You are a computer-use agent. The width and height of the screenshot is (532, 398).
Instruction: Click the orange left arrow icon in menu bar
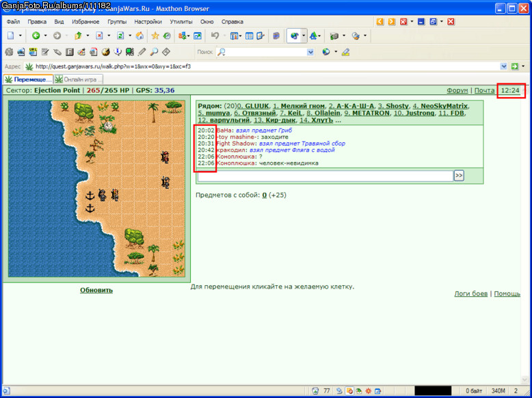tap(380, 22)
